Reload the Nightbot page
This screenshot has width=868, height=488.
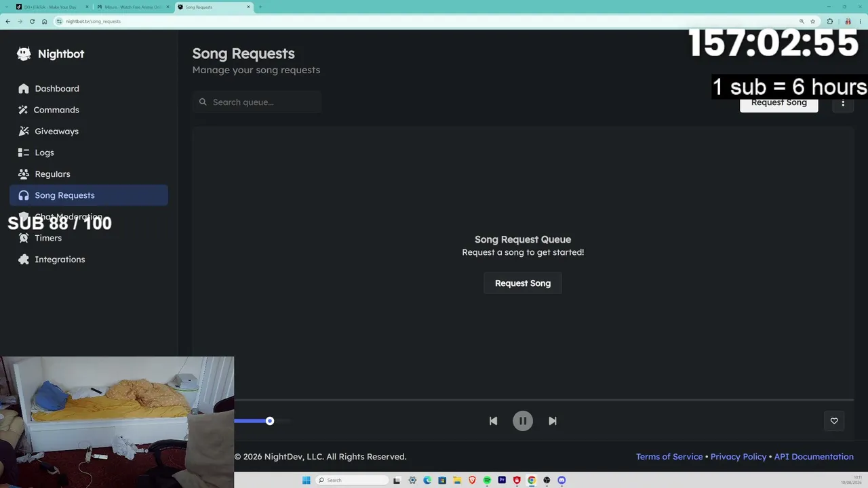[x=32, y=22]
